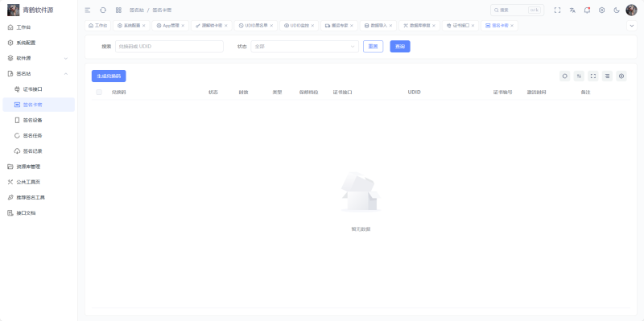Image resolution: width=644 pixels, height=321 pixels.
Task: Open the user avatar menu
Action: [x=631, y=10]
